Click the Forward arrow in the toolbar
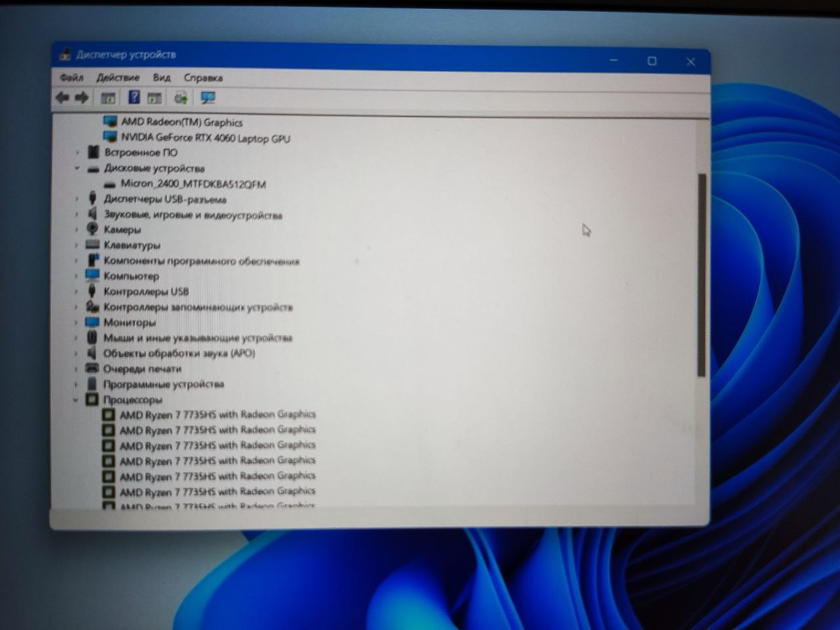The width and height of the screenshot is (840, 630). [82, 98]
